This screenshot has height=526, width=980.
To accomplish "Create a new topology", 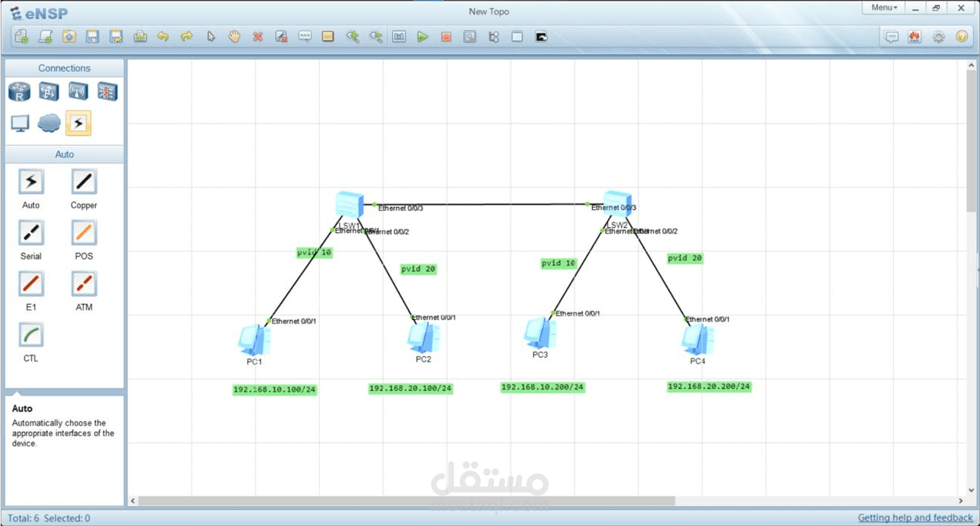I will pos(21,37).
